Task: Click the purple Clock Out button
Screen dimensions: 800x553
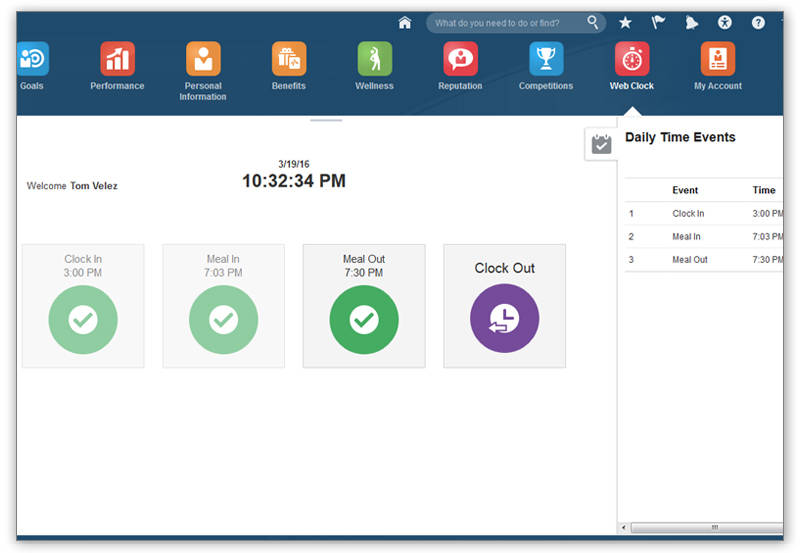Action: coord(504,319)
